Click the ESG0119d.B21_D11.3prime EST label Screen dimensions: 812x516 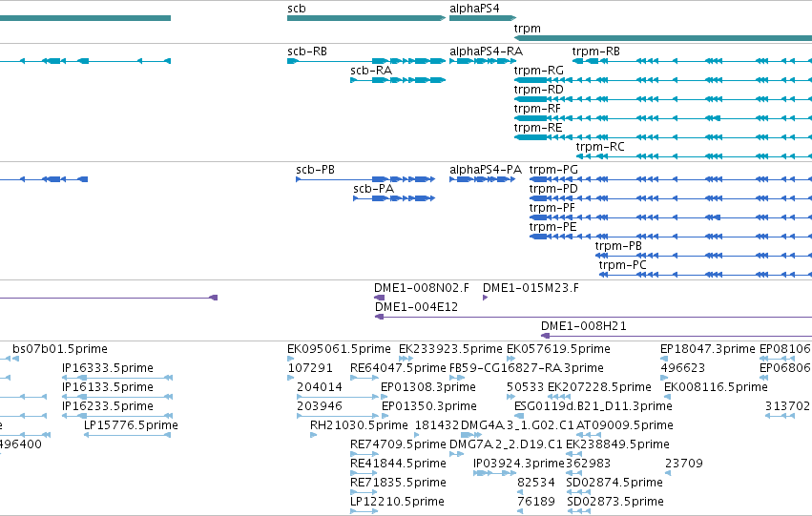click(593, 406)
